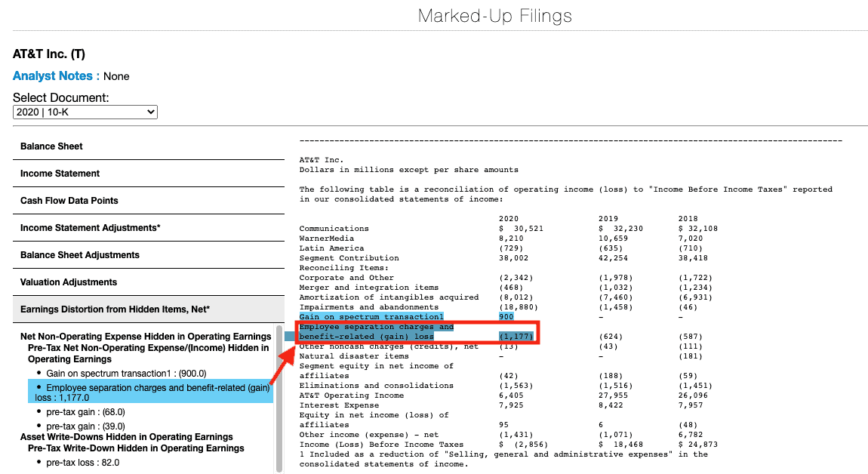This screenshot has height=474, width=868.
Task: Click 2019 Income Before Taxes $ 18,468
Action: pyautogui.click(x=620, y=444)
